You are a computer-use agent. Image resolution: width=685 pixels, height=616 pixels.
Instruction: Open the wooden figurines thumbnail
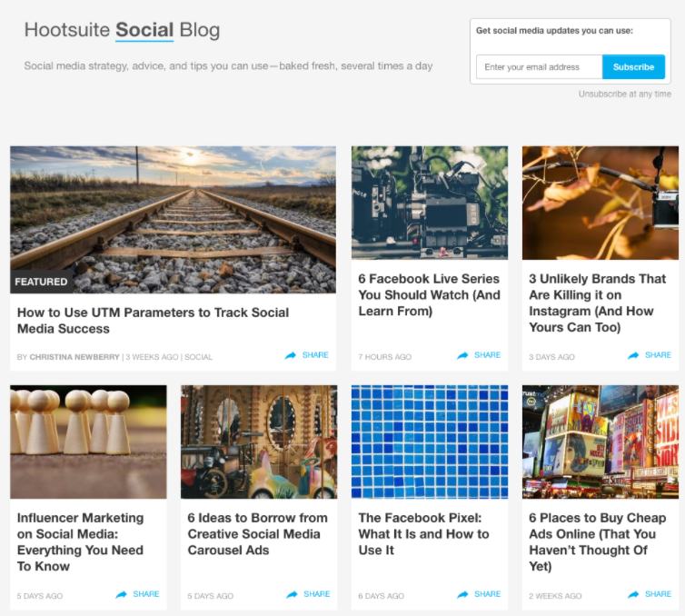coord(88,442)
